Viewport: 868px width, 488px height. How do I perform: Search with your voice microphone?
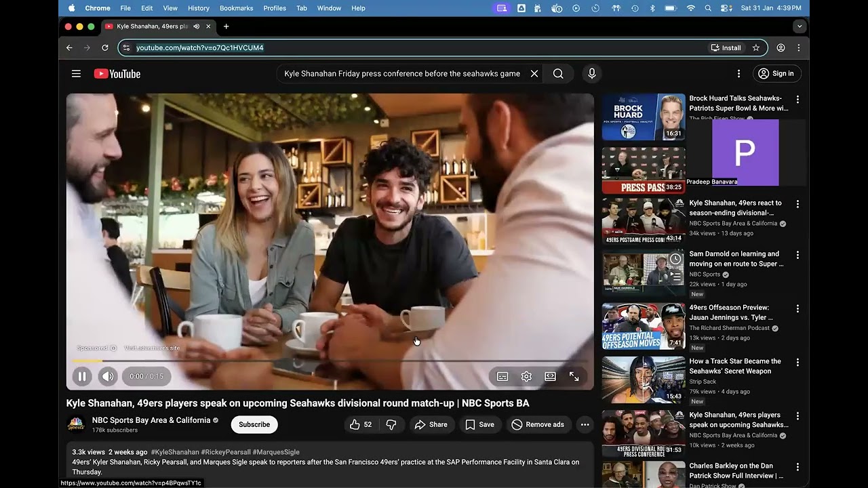(x=592, y=74)
